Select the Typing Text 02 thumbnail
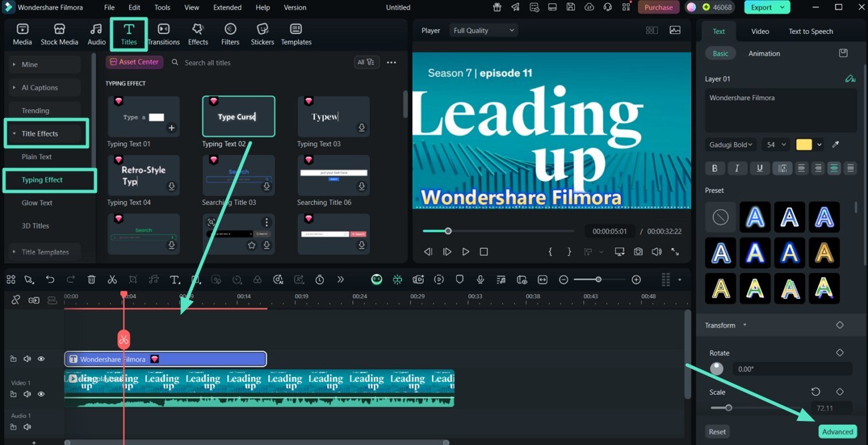Image resolution: width=868 pixels, height=445 pixels. pyautogui.click(x=238, y=117)
